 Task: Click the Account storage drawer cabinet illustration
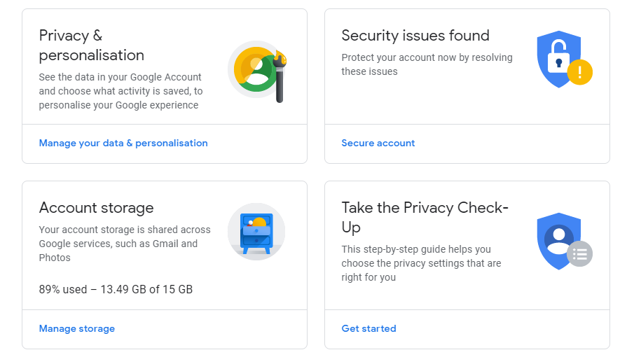coord(256,232)
